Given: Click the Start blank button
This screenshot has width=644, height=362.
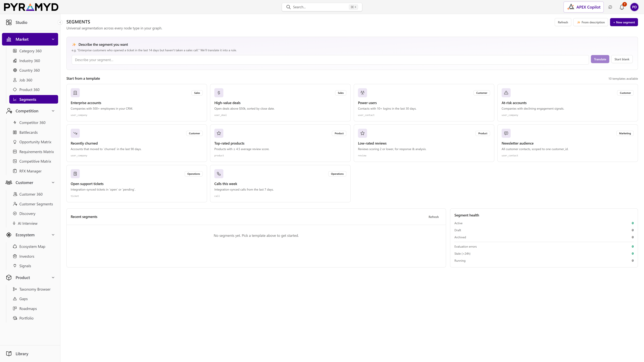Looking at the screenshot, I should tap(622, 59).
